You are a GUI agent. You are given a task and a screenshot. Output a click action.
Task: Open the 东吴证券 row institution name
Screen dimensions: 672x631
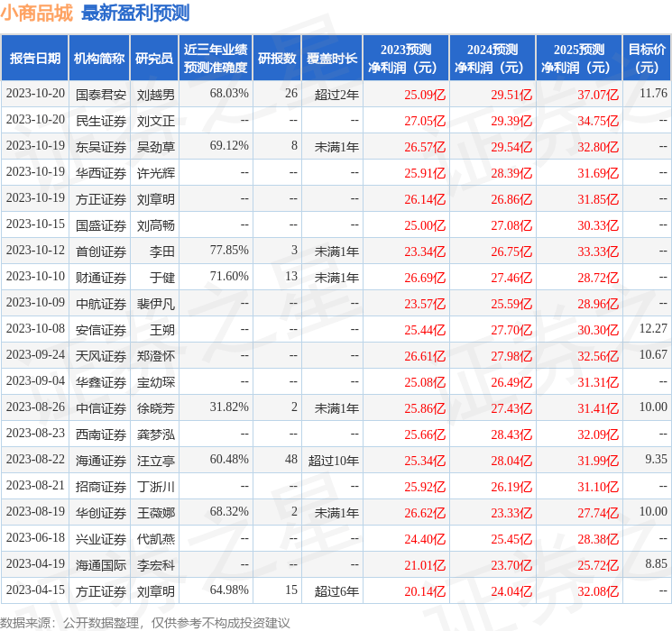(x=100, y=146)
